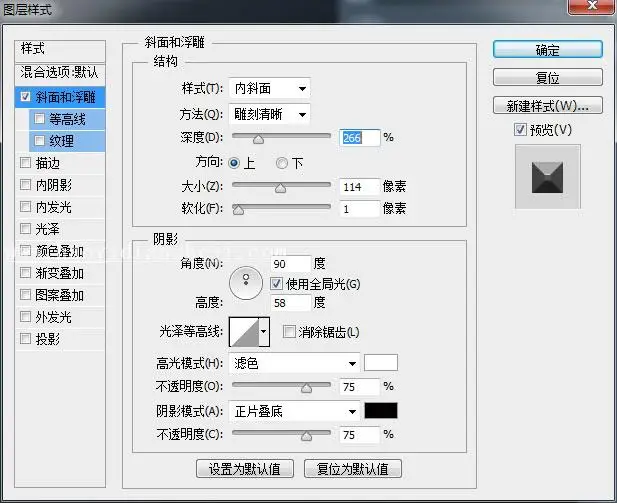Click the 设置为默认值 button

(245, 469)
